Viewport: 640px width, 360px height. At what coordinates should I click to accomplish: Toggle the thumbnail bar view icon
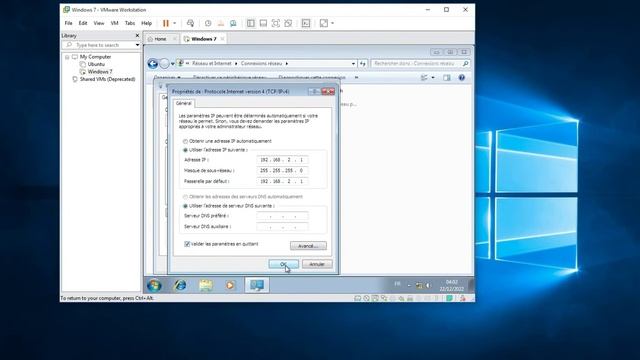point(263,23)
